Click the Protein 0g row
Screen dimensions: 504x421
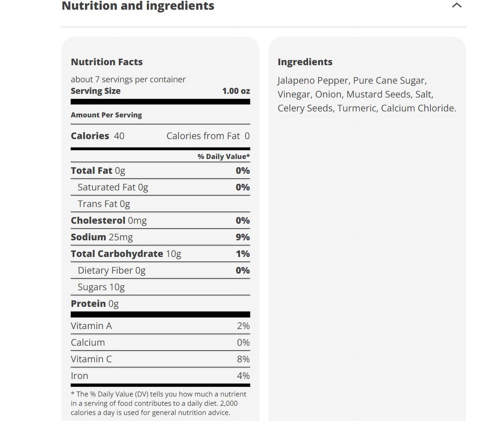[160, 304]
